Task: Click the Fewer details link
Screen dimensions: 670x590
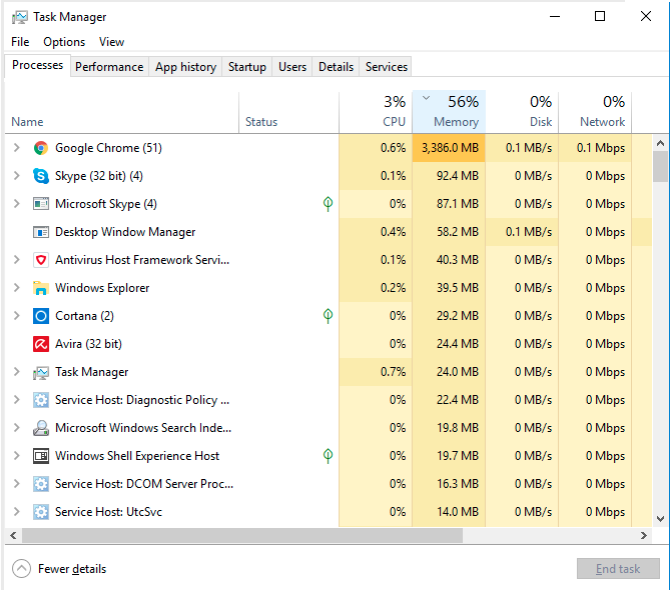Action: (72, 569)
